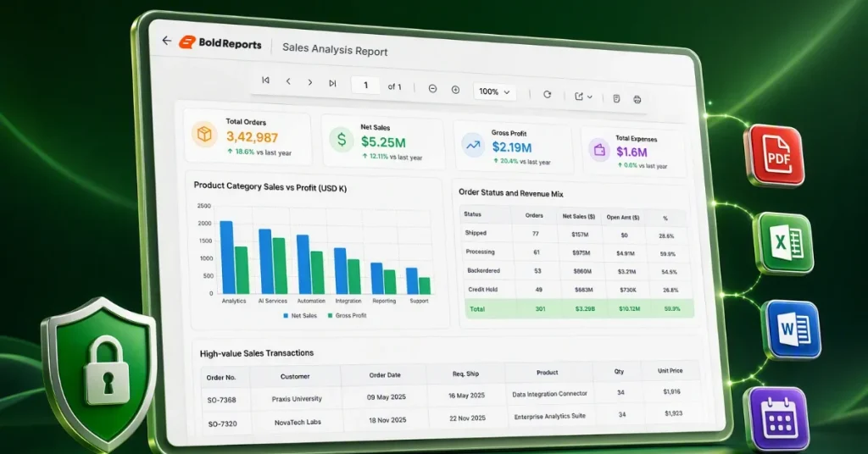
Task: Click the Net Sales dollar icon
Action: pos(342,140)
